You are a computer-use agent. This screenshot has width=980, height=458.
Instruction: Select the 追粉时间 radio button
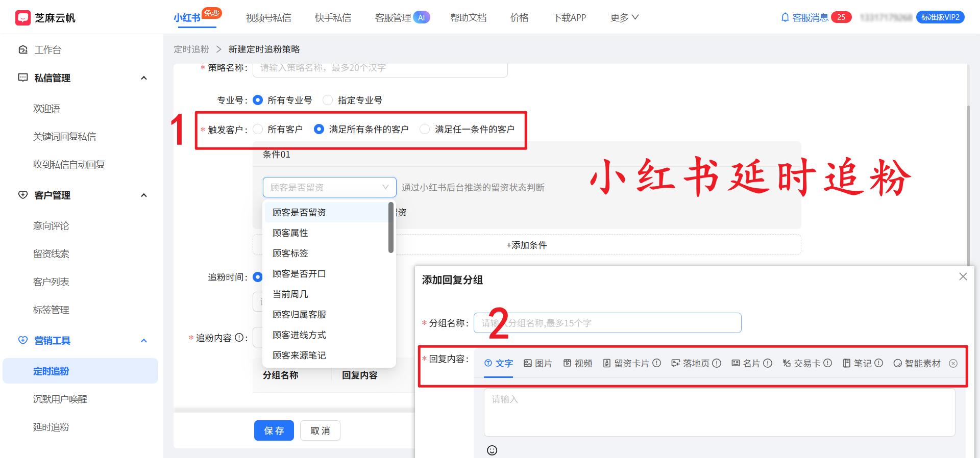tap(258, 277)
